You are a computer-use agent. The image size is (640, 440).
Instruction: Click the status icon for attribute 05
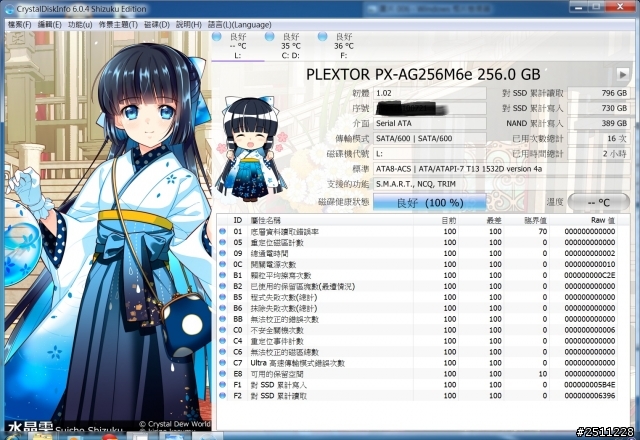click(x=222, y=242)
